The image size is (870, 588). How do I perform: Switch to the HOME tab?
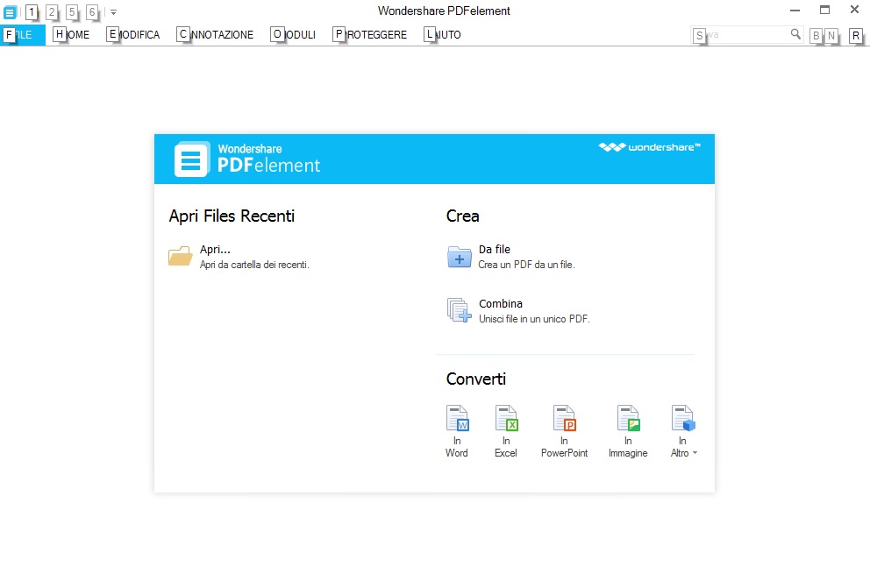coord(72,35)
